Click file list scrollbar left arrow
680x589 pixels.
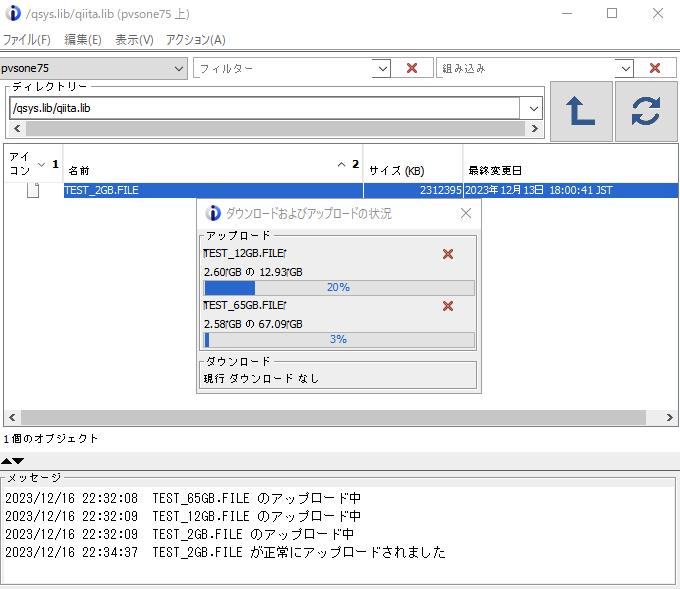(12, 417)
